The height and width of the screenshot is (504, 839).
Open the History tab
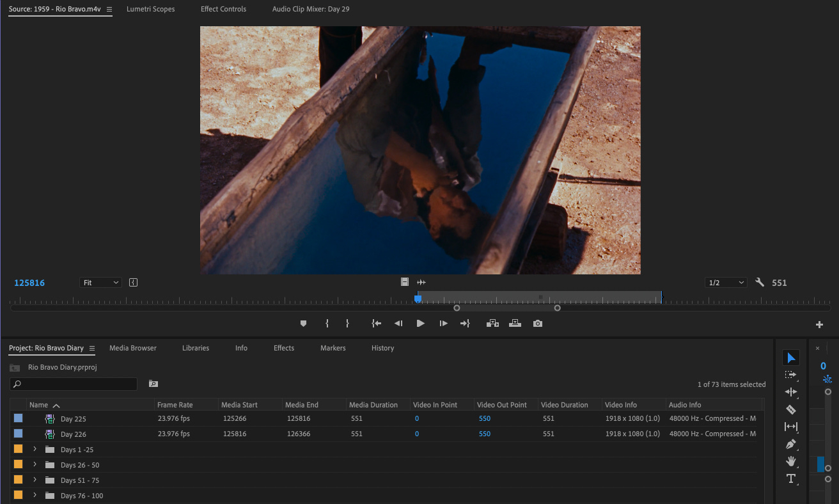382,348
